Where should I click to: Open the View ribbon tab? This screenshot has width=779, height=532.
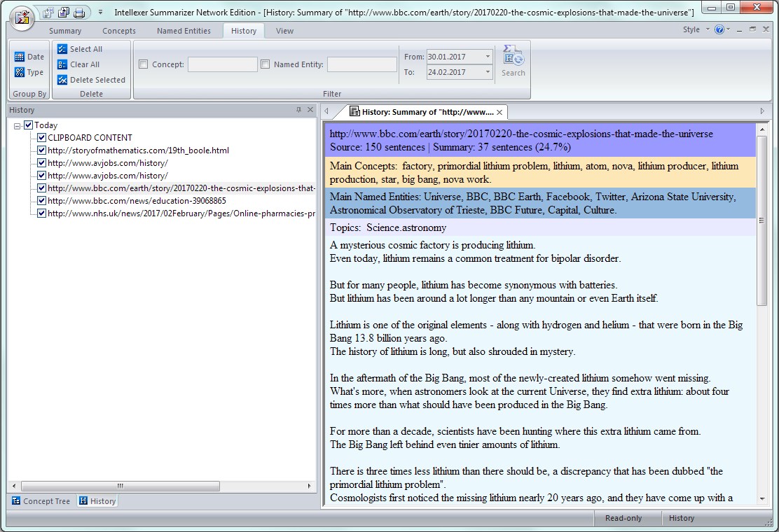point(284,31)
